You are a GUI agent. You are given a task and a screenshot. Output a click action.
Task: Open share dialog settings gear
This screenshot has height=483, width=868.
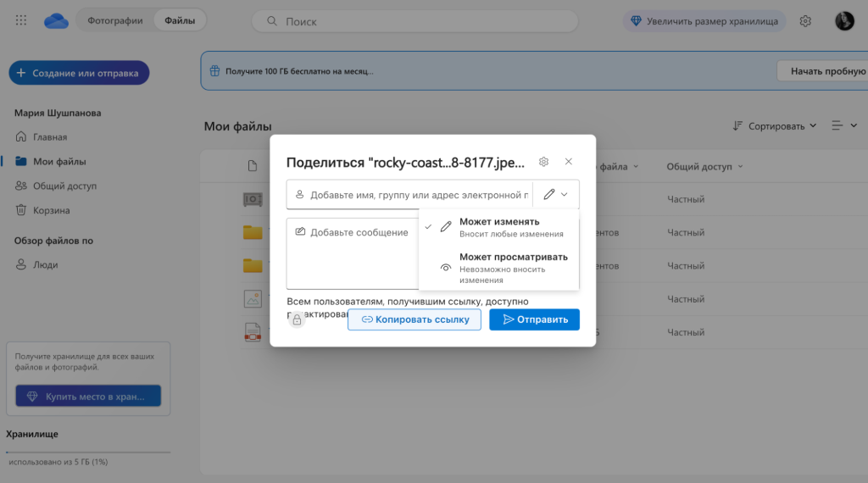point(544,162)
